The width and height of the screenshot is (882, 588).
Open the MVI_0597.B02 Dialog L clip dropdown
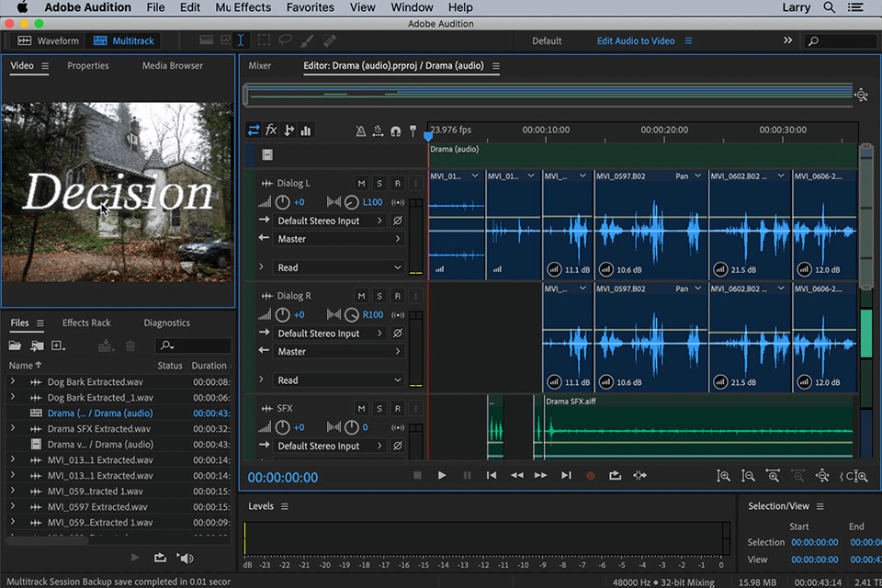698,176
